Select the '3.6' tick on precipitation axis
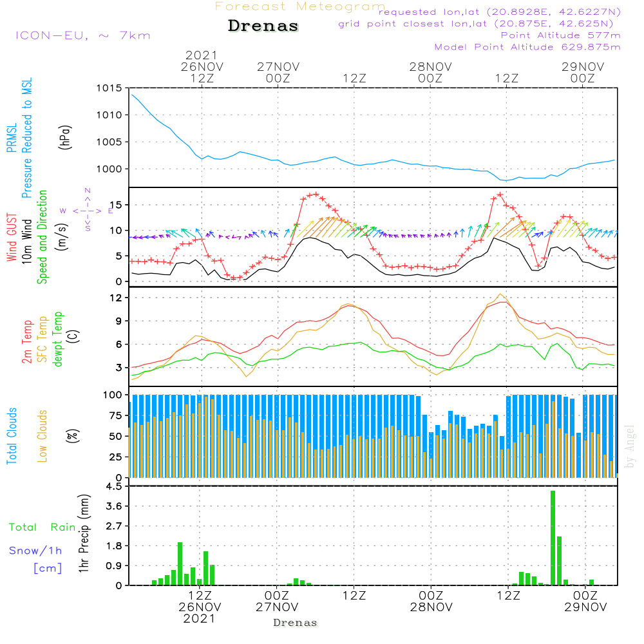This screenshot has height=644, width=644. click(114, 506)
